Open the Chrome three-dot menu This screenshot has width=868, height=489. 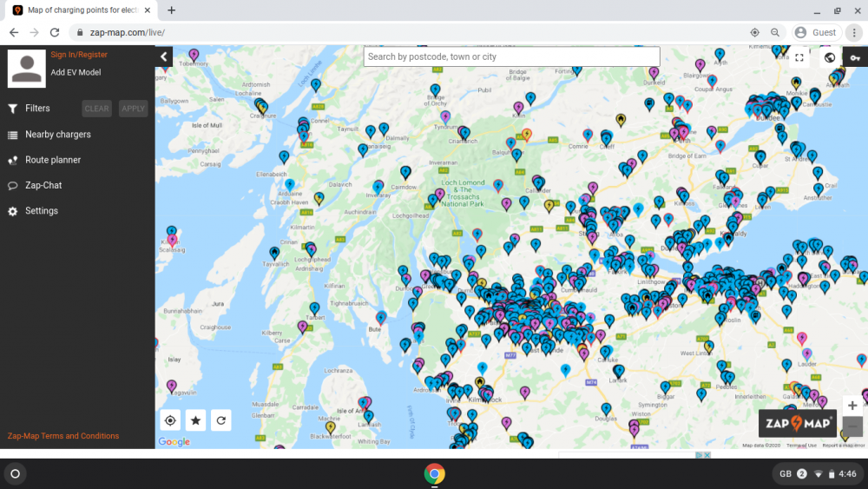(854, 33)
